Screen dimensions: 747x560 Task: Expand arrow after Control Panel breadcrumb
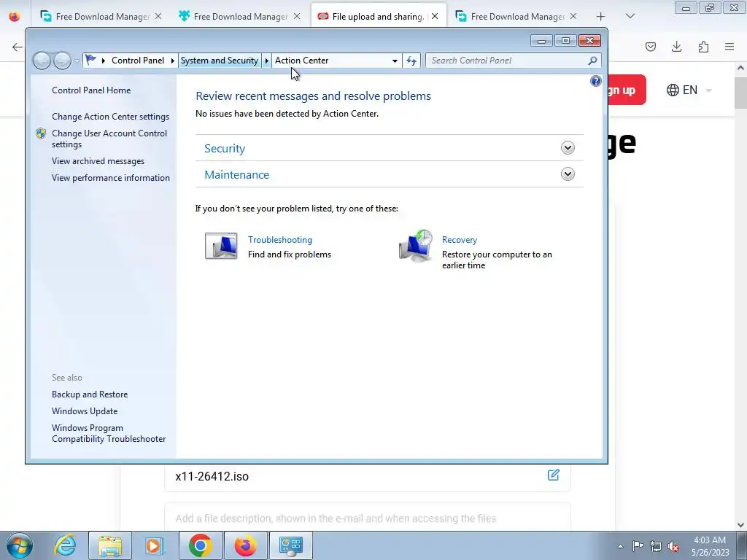pos(172,61)
